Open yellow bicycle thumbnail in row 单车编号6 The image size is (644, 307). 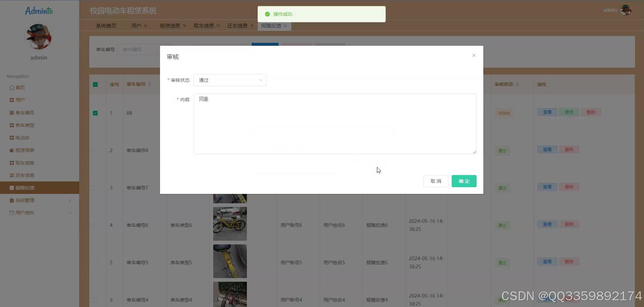point(230,224)
